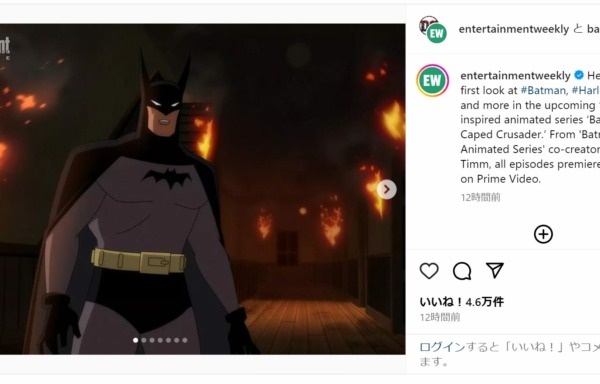Click the ログイン login link
This screenshot has height=384, width=600.
pos(442,347)
